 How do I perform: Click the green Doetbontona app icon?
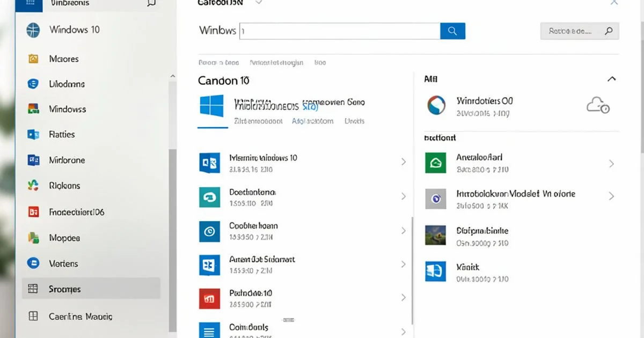(x=209, y=196)
